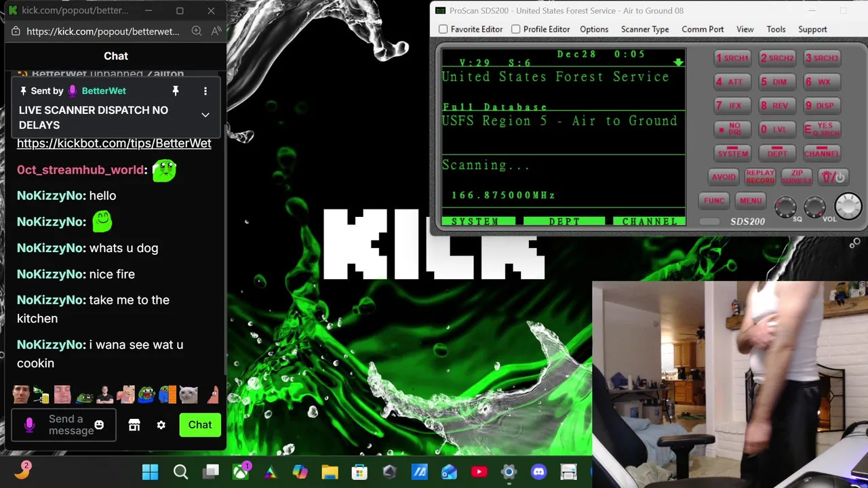Click the SYSTEM key on the keypad
This screenshot has width=868, height=488.
point(732,153)
